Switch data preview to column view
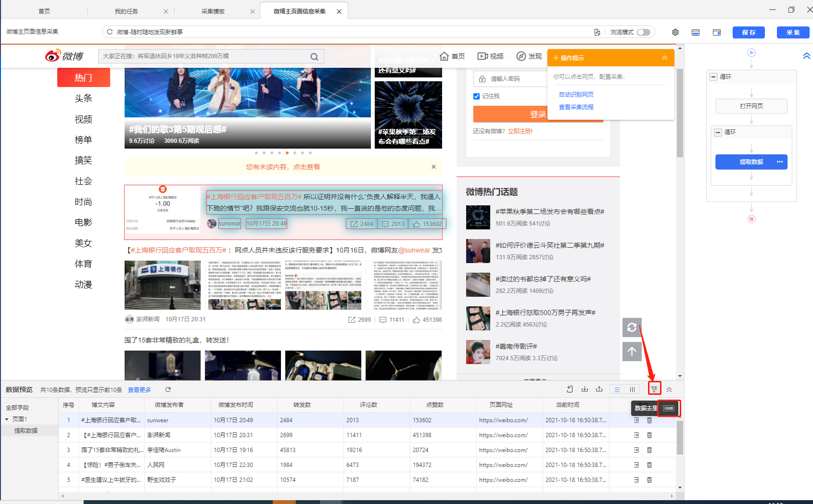This screenshot has height=504, width=813. [632, 390]
